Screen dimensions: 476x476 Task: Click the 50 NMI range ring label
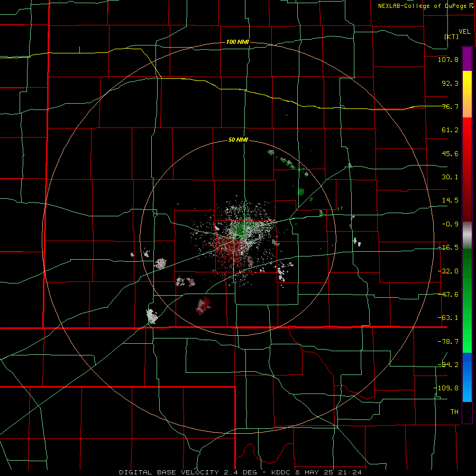coord(238,140)
